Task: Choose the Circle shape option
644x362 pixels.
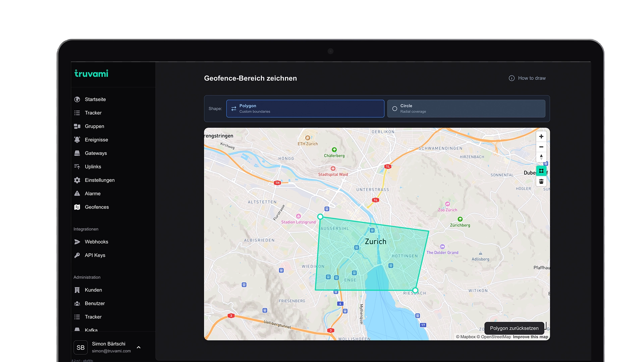Action: pos(466,109)
